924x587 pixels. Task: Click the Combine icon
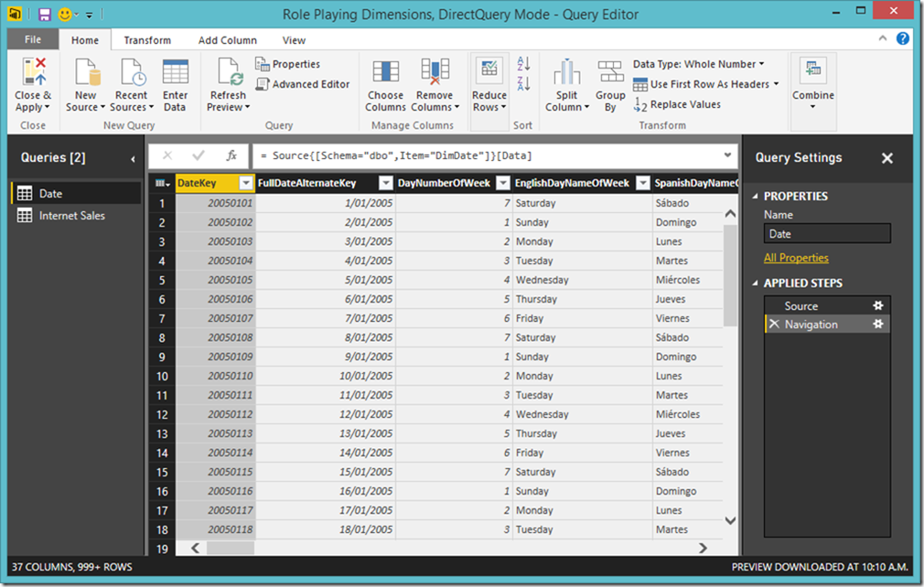(x=813, y=70)
